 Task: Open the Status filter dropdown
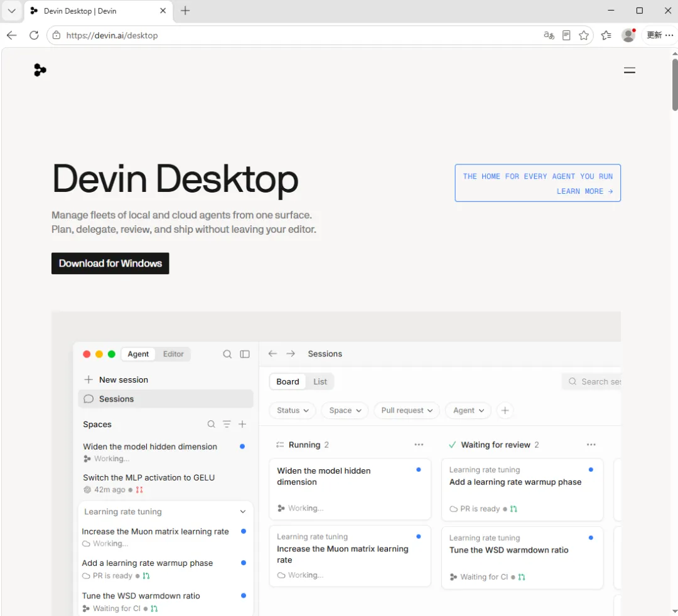click(x=293, y=410)
